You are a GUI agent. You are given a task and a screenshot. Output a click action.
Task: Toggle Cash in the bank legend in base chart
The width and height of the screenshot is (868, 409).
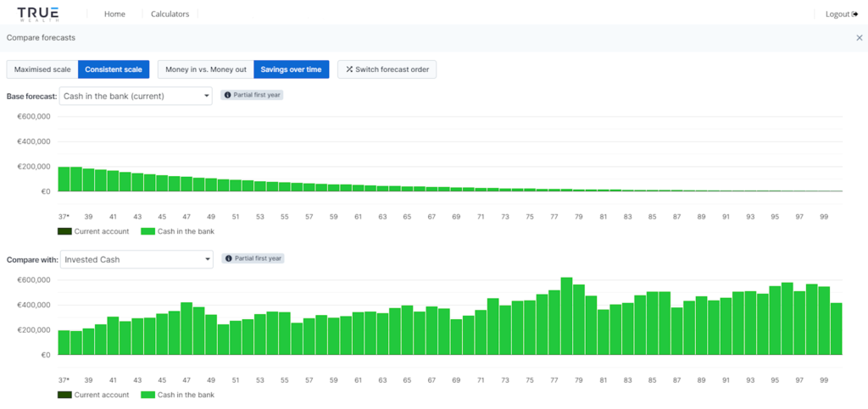178,231
